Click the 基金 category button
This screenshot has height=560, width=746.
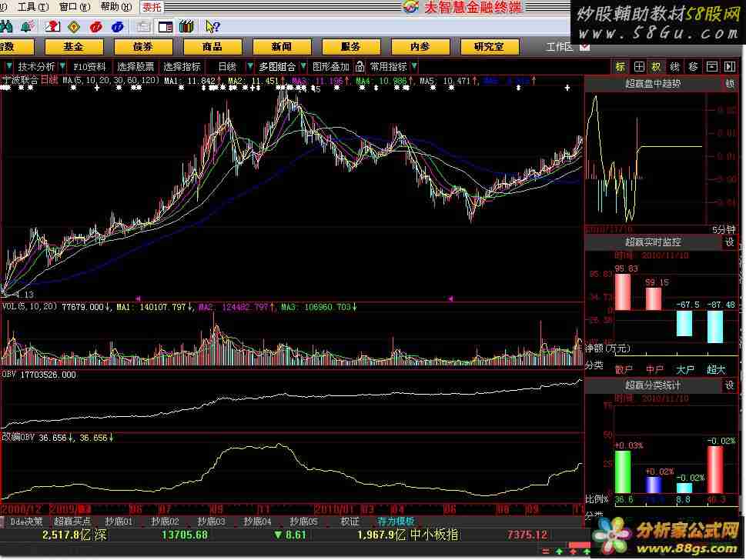coord(74,47)
